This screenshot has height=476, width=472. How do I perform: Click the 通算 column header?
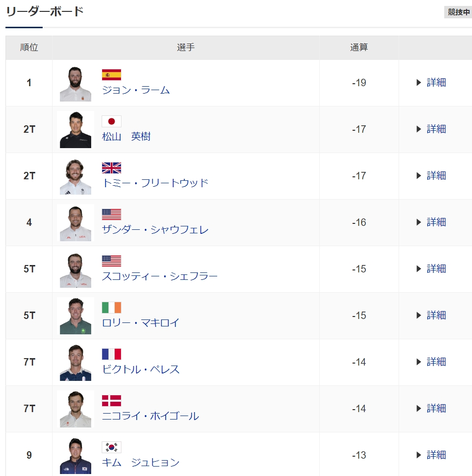(359, 48)
